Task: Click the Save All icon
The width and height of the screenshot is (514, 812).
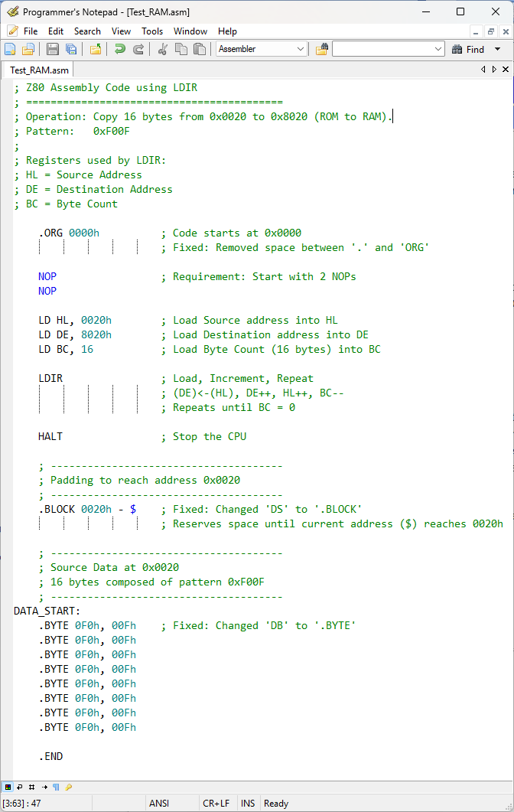Action: (x=71, y=49)
